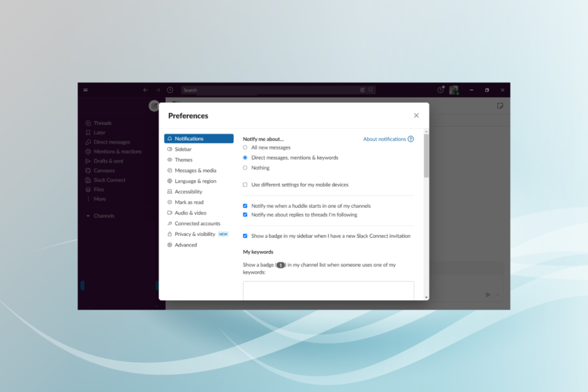Select the All new messages option
This screenshot has width=588, height=392.
[x=245, y=147]
